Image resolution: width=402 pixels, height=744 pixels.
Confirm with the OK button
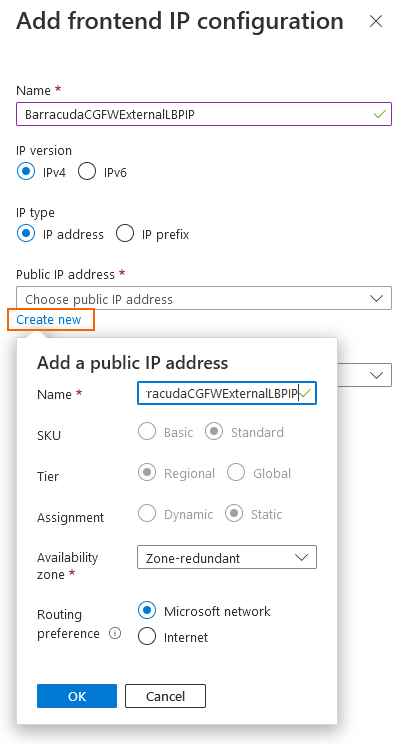77,696
